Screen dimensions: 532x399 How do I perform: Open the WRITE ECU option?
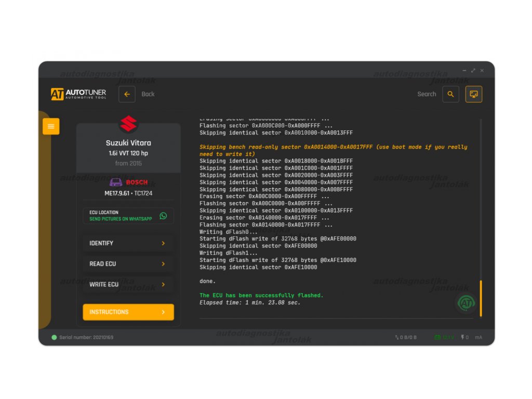coord(128,284)
